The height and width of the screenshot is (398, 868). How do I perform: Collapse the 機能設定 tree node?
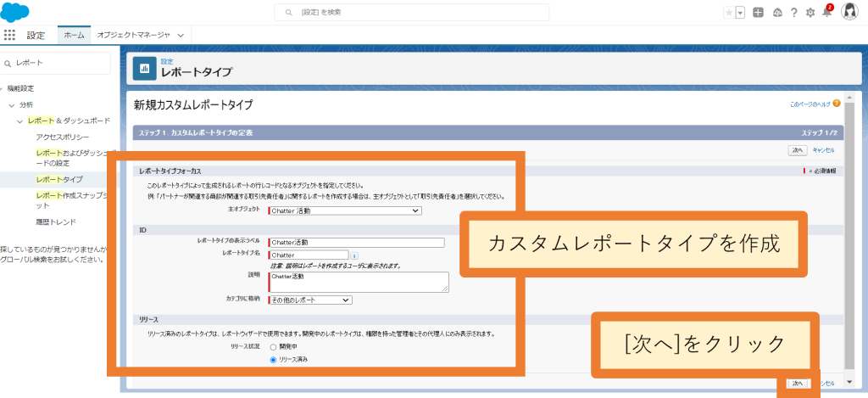pyautogui.click(x=2, y=88)
